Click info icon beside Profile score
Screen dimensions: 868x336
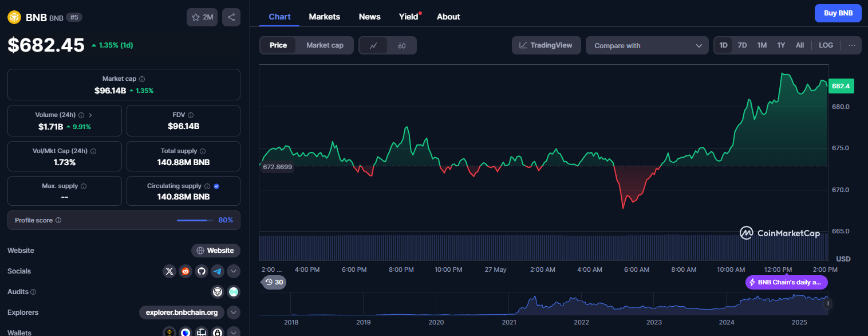point(58,220)
